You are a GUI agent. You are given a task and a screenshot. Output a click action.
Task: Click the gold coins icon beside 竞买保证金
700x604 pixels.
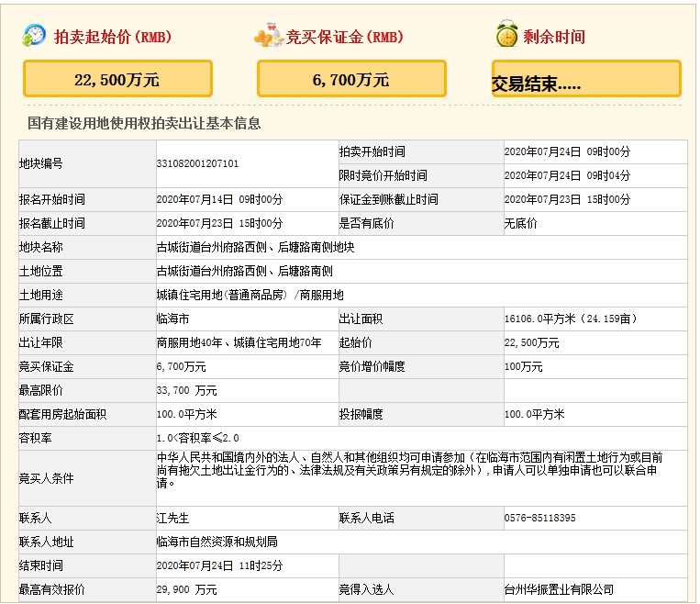click(x=268, y=35)
